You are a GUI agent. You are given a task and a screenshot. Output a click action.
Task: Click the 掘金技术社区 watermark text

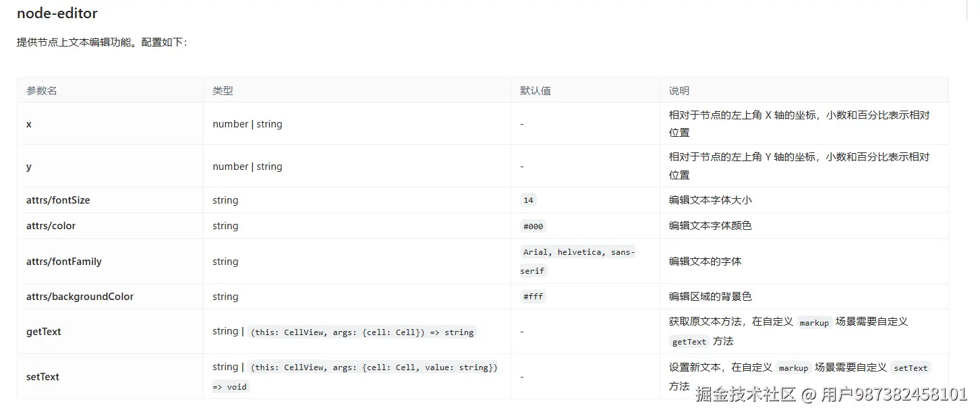tap(746, 394)
